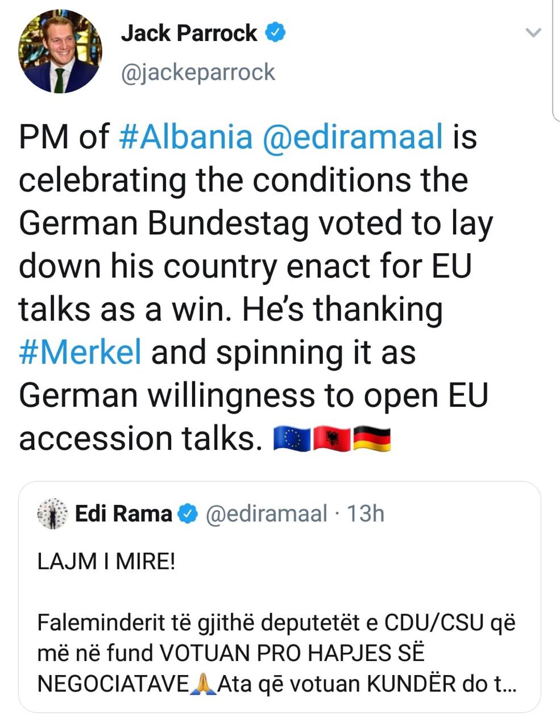Open the #Merkel hashtag

tap(80, 352)
